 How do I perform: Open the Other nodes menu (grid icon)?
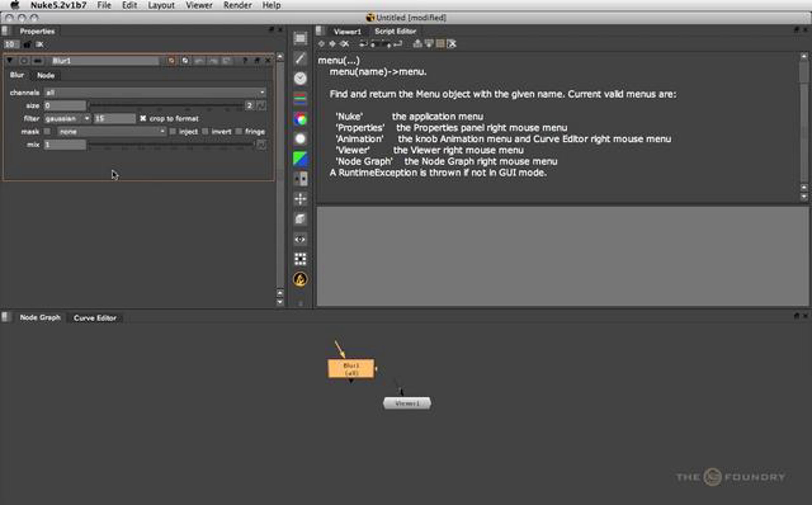pyautogui.click(x=300, y=259)
